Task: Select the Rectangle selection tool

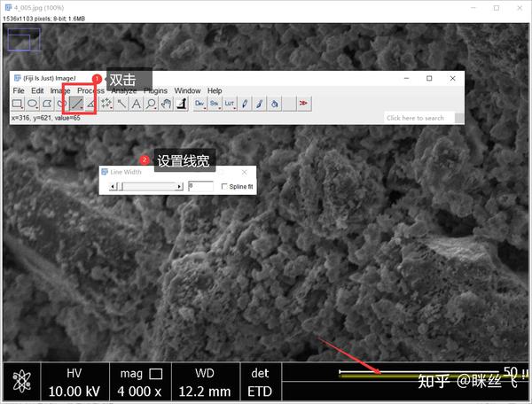Action: [18, 104]
